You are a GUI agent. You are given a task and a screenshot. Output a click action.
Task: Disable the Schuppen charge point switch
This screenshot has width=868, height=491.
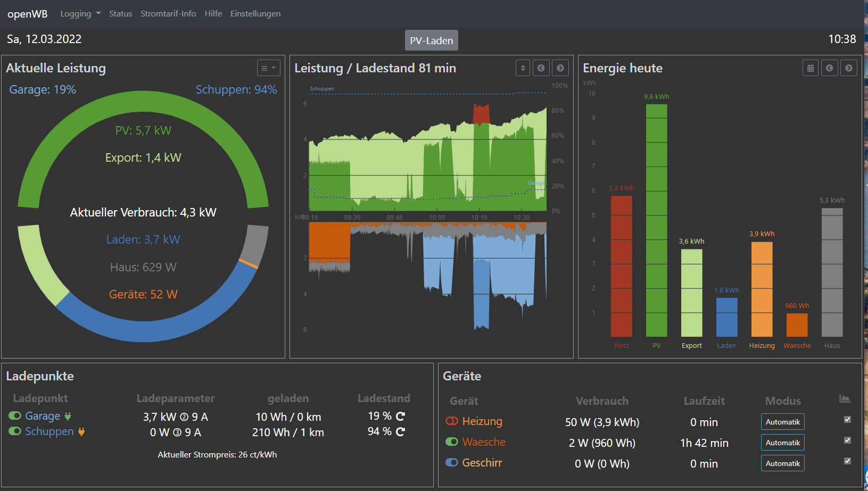(15, 431)
